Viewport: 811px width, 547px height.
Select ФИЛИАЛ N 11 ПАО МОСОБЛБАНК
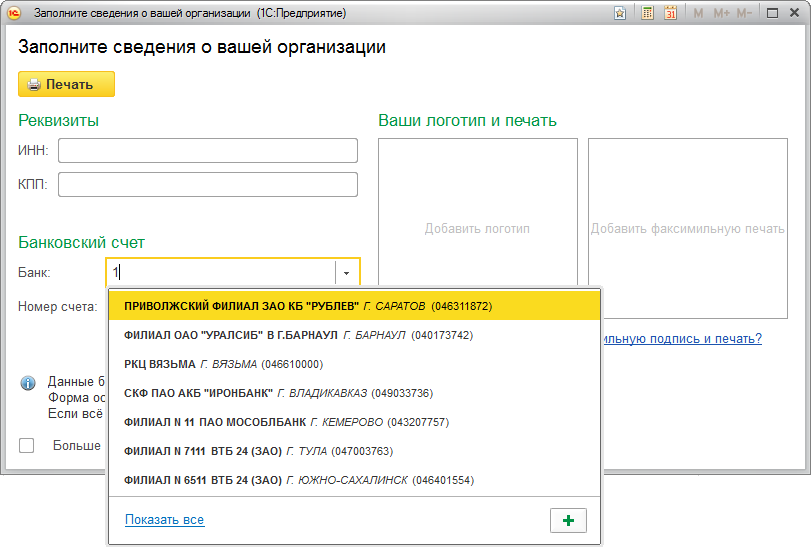click(354, 422)
